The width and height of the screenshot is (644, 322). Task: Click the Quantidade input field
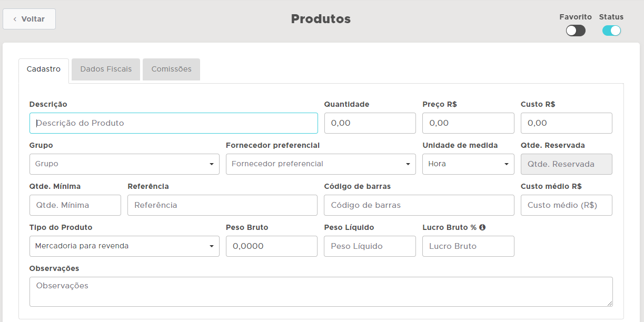tap(370, 123)
